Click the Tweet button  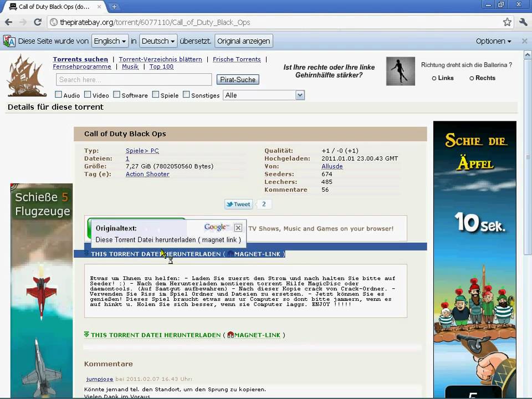238,204
